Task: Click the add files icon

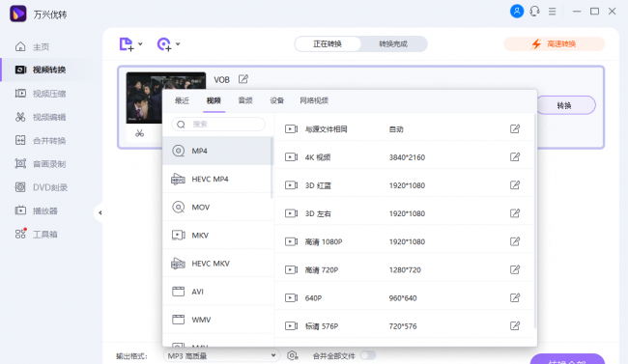Action: tap(127, 44)
